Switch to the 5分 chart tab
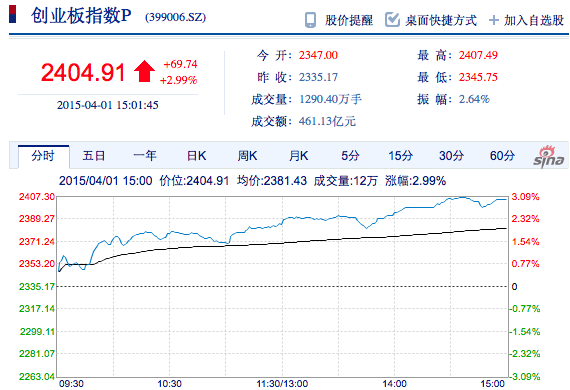The image size is (570, 390). [350, 156]
